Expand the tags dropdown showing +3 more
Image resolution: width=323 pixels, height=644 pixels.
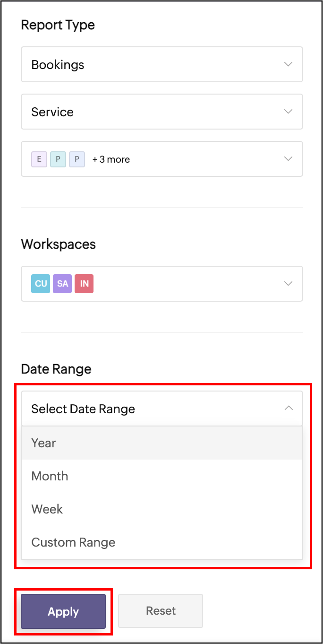coord(289,159)
